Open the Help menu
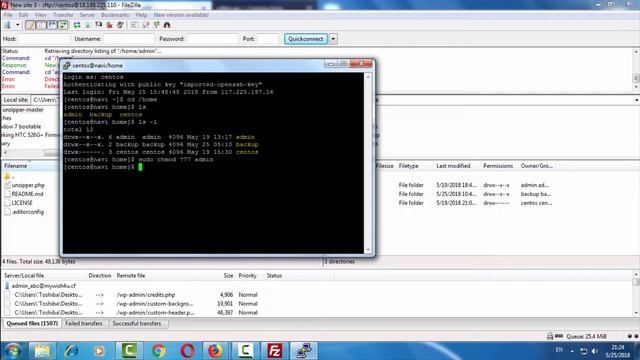Viewport: 640px width, 360px height. (141, 15)
